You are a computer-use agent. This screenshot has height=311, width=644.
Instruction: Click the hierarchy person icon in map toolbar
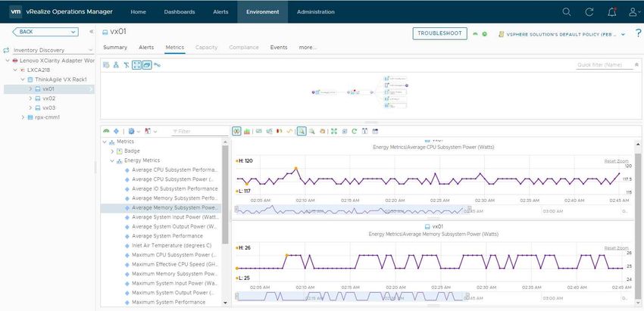click(116, 65)
